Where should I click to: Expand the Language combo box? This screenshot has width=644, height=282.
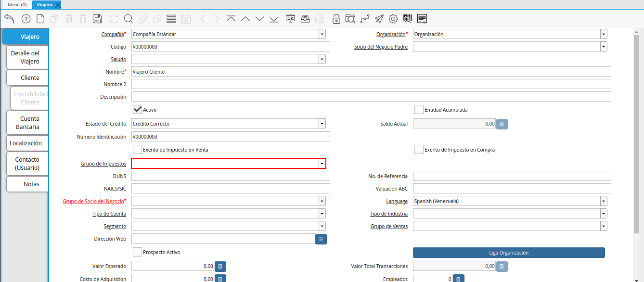[603, 201]
